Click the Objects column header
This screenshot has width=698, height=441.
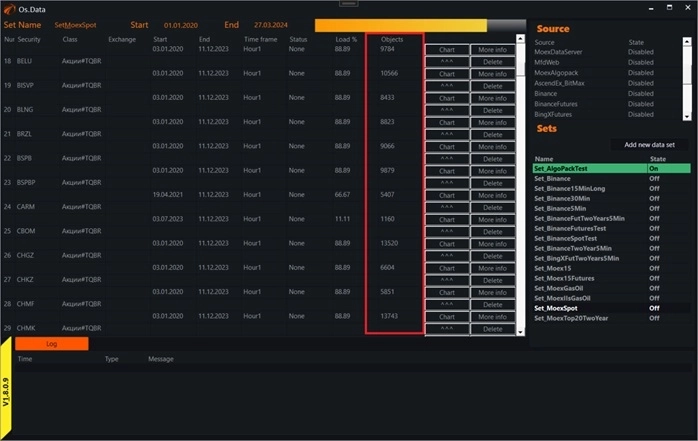392,39
